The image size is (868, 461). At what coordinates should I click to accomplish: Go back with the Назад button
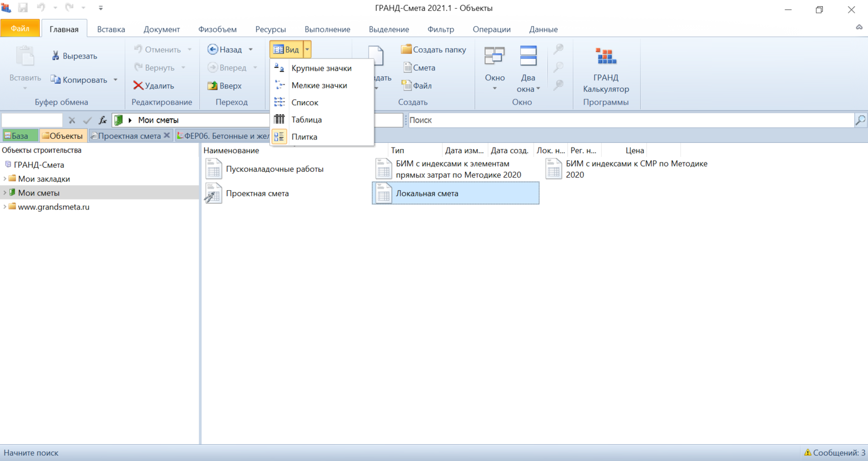pyautogui.click(x=225, y=50)
